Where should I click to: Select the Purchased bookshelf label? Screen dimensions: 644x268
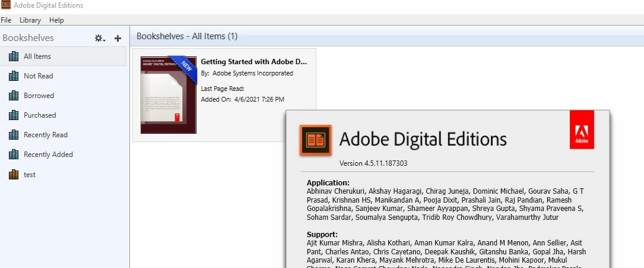coord(40,115)
